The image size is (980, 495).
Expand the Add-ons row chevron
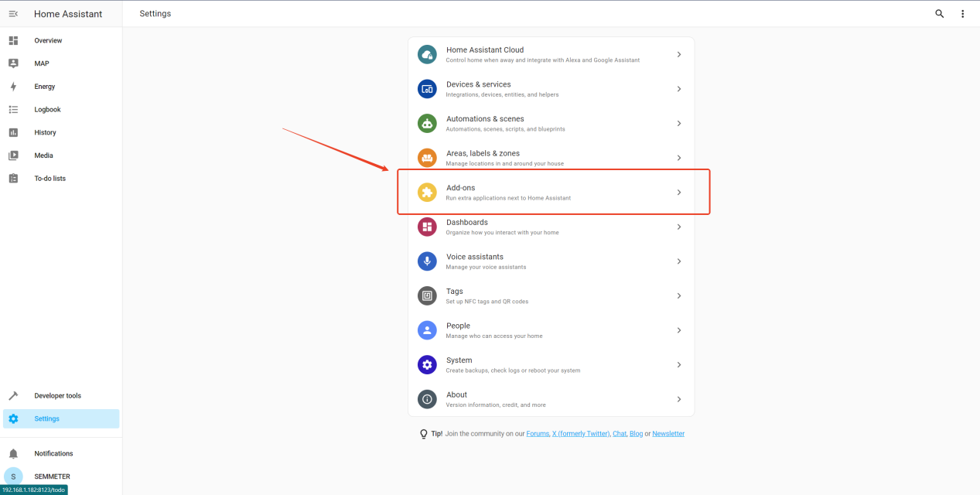[679, 193]
